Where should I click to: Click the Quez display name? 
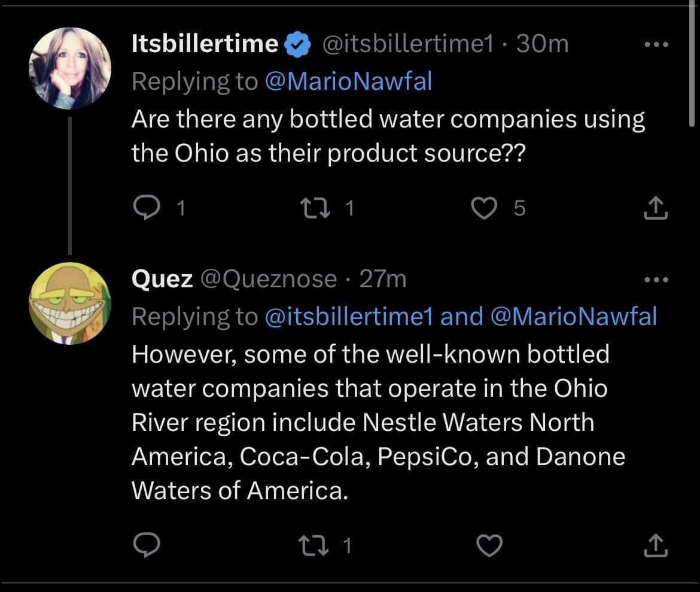tap(162, 279)
